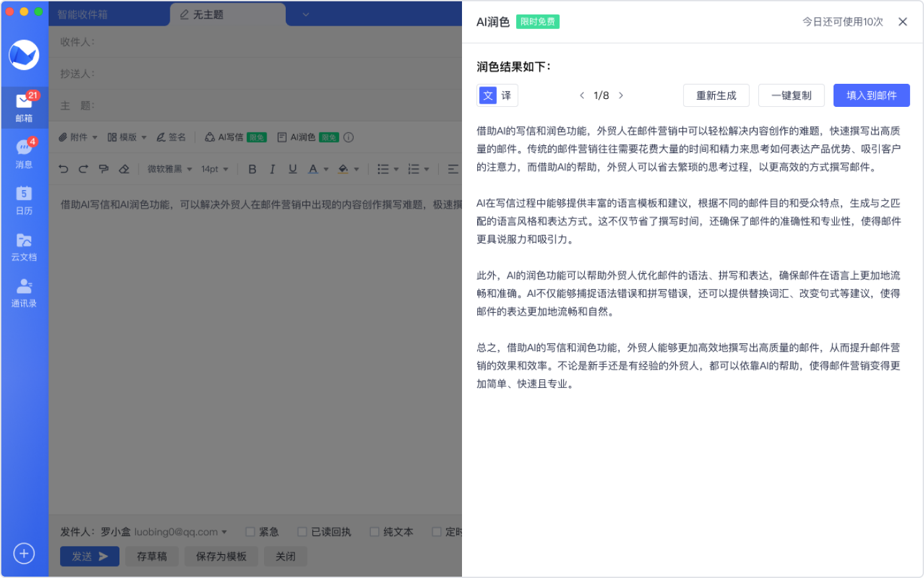Open the 14pt font size dropdown
924x578 pixels.
[214, 169]
